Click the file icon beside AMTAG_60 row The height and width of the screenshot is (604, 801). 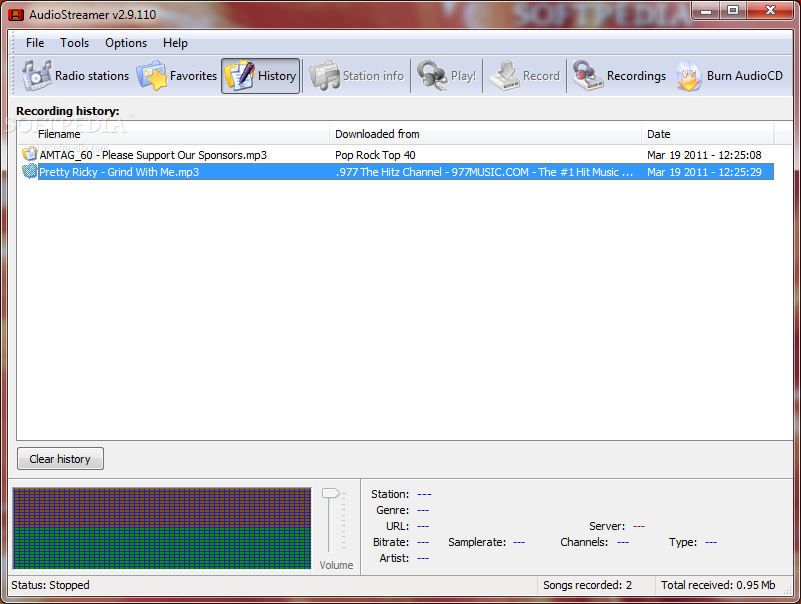point(30,154)
